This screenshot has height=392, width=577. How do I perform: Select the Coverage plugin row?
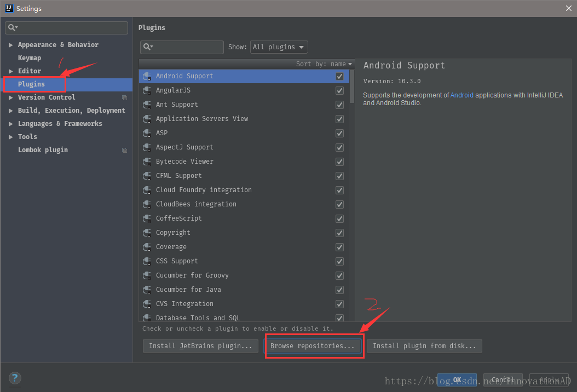[x=244, y=247]
